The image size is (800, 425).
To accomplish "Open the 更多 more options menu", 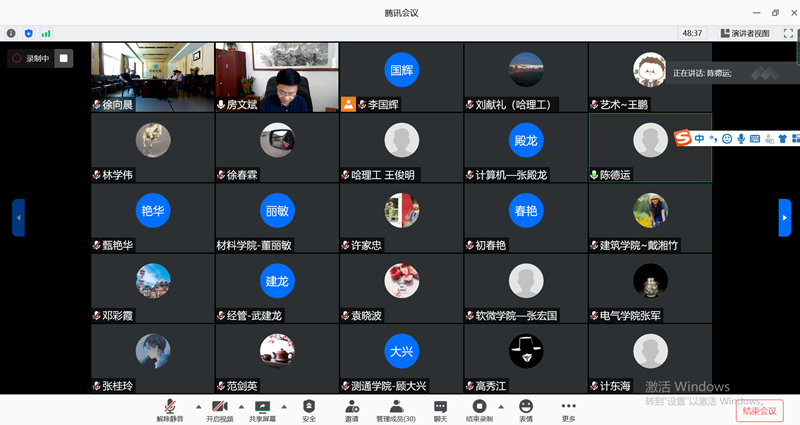I will pyautogui.click(x=569, y=410).
